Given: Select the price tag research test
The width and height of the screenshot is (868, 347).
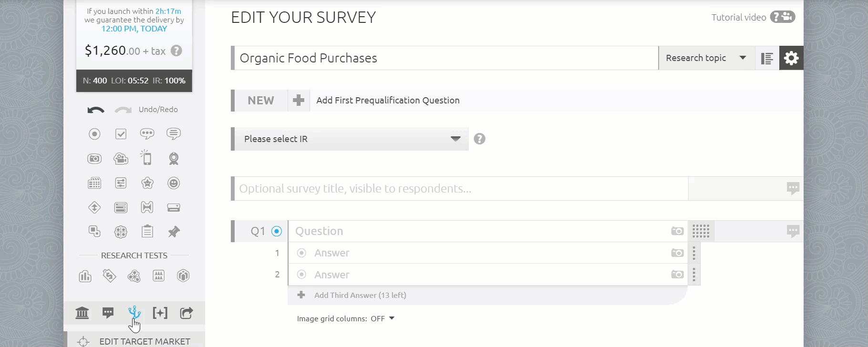Looking at the screenshot, I should coord(109,276).
